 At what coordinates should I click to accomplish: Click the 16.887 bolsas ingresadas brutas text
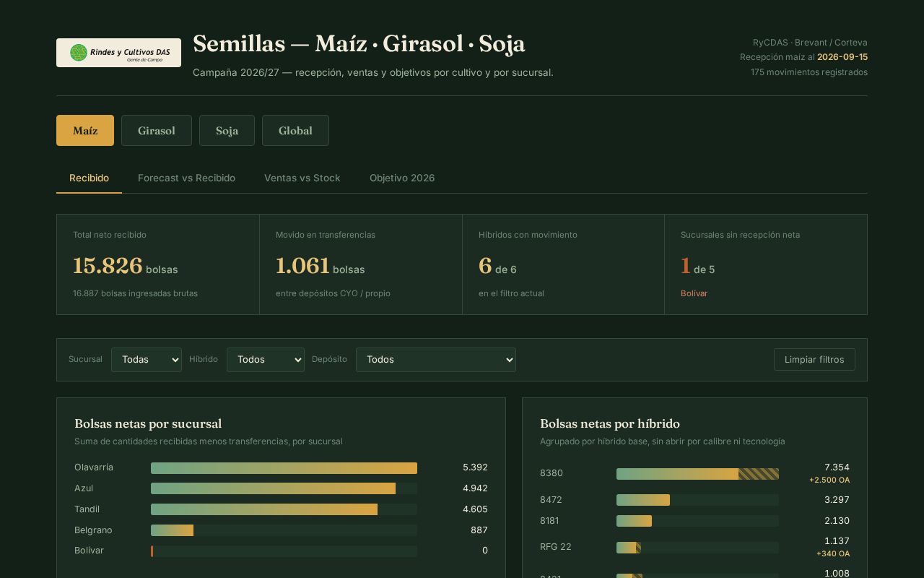pyautogui.click(x=135, y=293)
